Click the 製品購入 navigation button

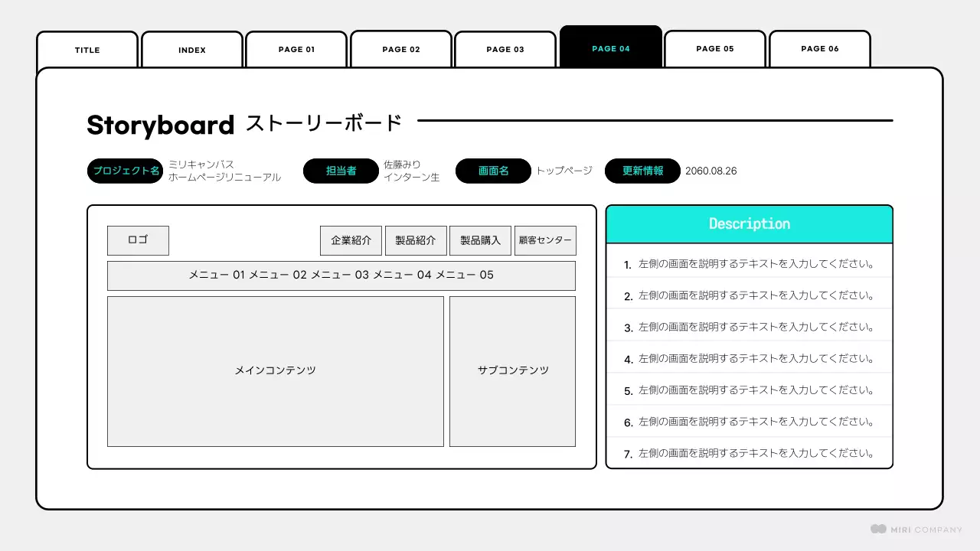(480, 240)
